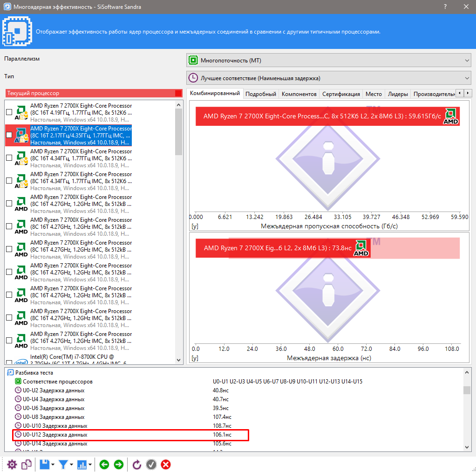Click the blue funnel filter icon

[x=63, y=465]
